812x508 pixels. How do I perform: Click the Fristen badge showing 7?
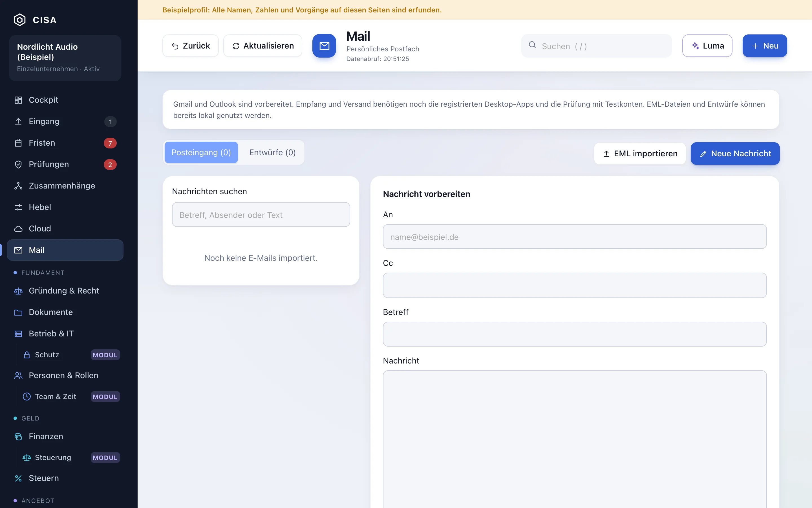click(110, 143)
